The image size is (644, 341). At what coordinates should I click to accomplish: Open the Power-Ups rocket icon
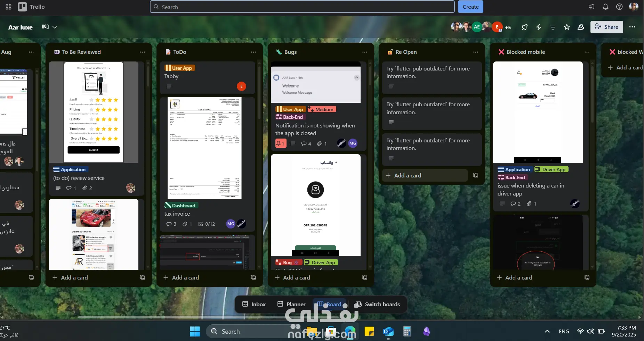click(525, 27)
